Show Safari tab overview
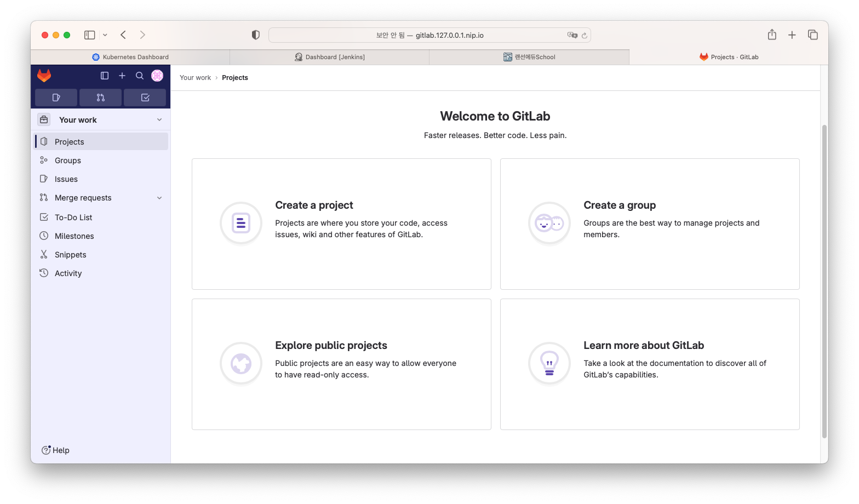Viewport: 859px width, 504px height. tap(813, 35)
